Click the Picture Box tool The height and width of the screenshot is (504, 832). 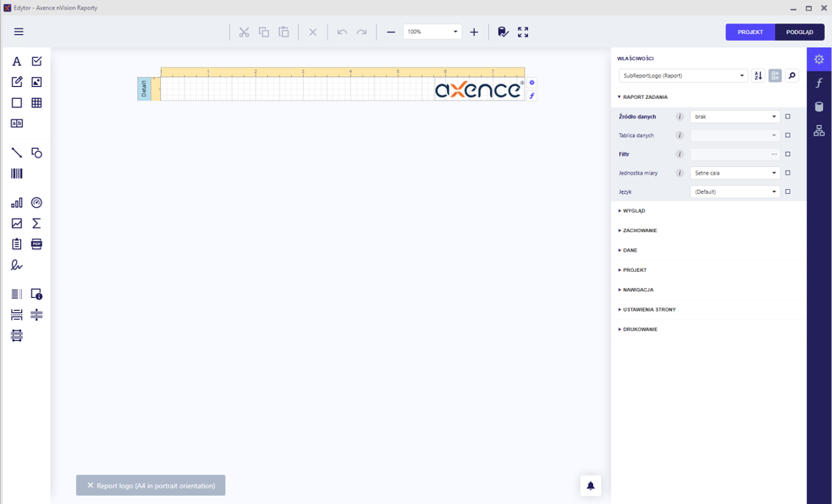point(36,82)
